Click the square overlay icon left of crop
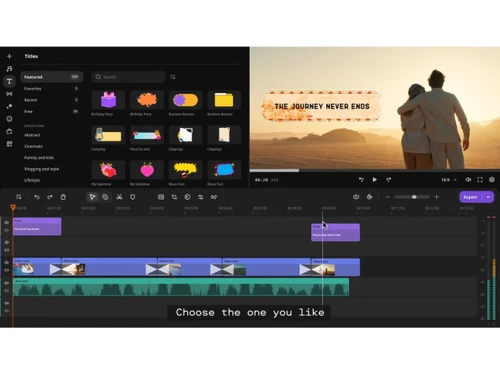Screen dimensions: 500x375 [x=161, y=197]
